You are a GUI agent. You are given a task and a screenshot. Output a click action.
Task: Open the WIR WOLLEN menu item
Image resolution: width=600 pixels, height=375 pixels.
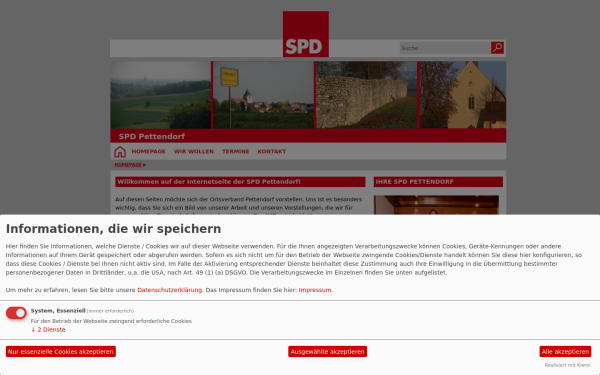click(x=194, y=152)
